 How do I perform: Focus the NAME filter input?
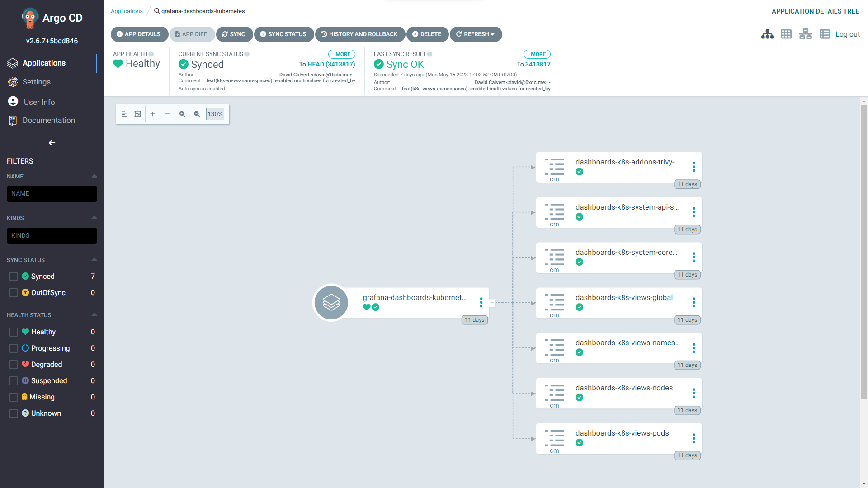(x=52, y=194)
